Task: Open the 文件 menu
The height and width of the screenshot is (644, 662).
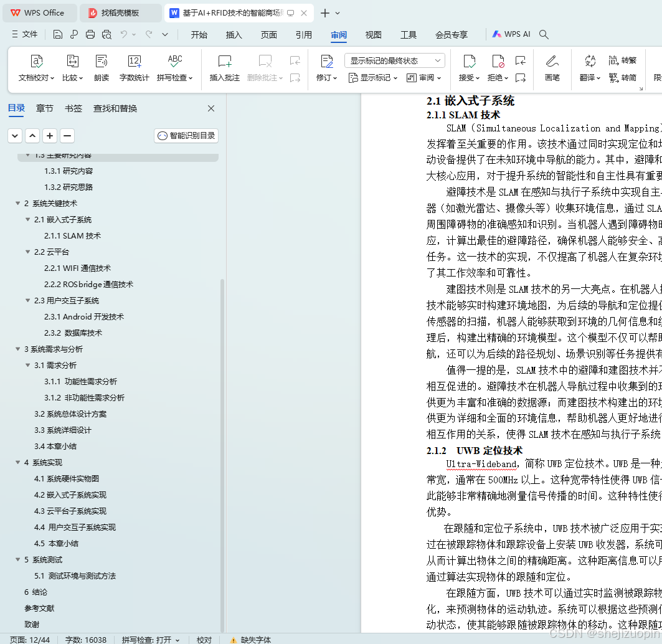Action: pos(25,34)
